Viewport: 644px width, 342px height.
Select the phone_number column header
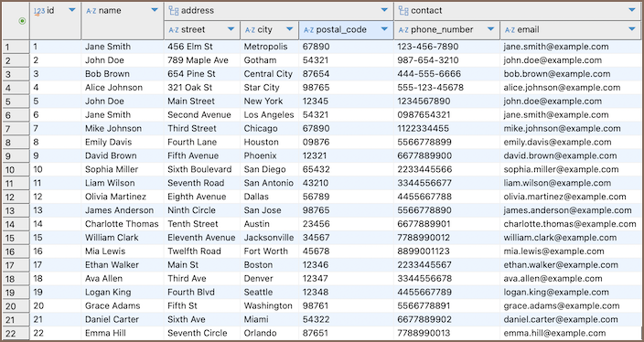coord(446,29)
